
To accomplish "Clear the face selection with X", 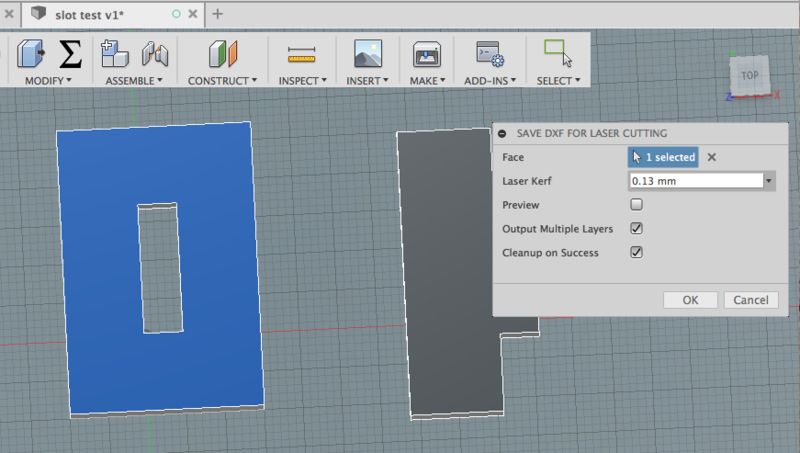I will (712, 157).
